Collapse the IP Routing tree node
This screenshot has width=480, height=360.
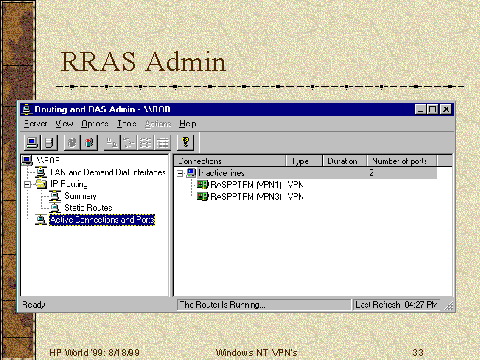(27, 184)
